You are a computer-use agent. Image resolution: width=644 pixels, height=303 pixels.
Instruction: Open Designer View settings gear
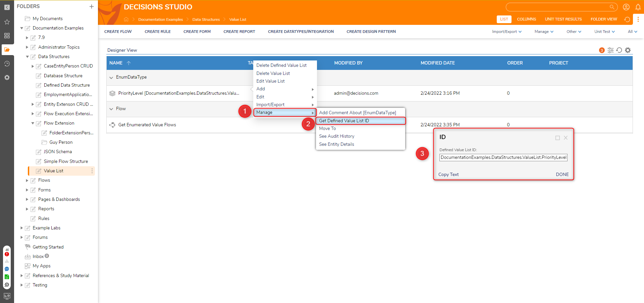[628, 50]
